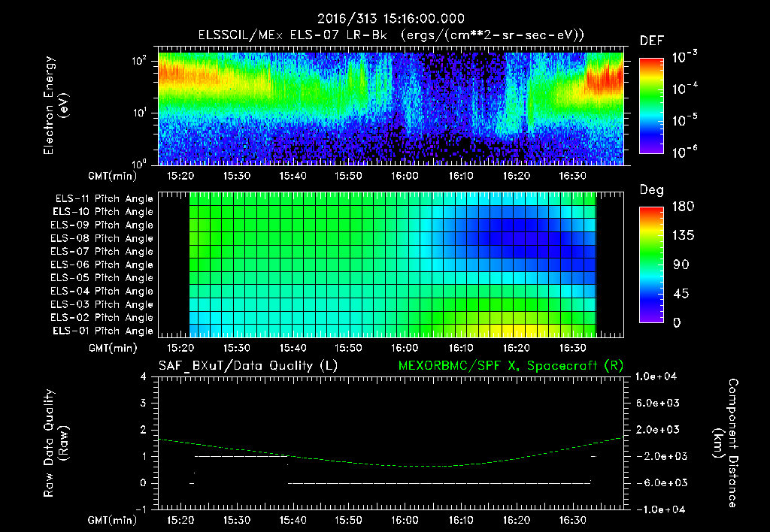Click the 10^-3 value on DEF scale

(684, 57)
